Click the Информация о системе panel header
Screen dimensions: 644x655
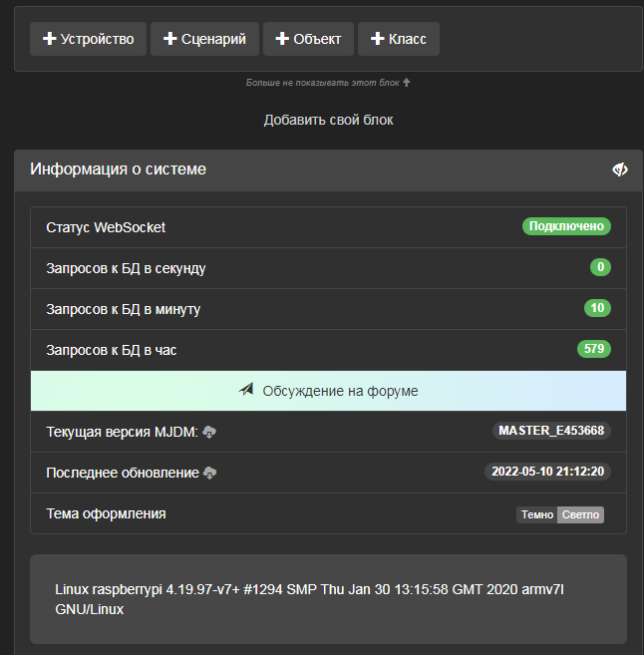299,169
